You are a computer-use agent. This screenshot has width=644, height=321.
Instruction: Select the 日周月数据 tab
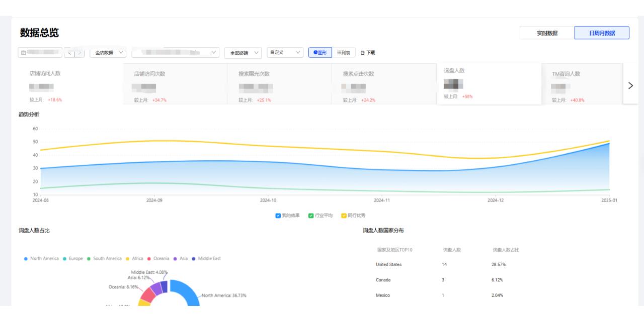602,33
